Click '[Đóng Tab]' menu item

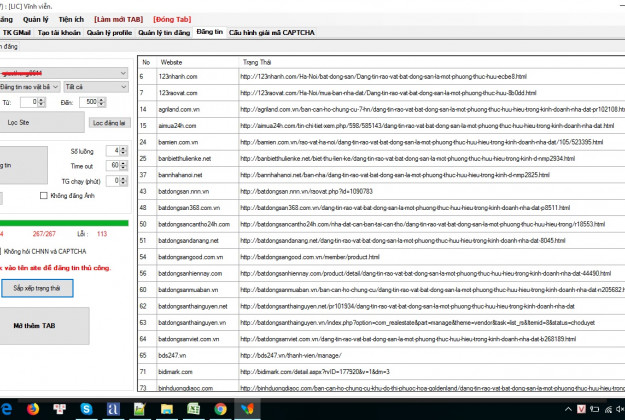click(172, 20)
